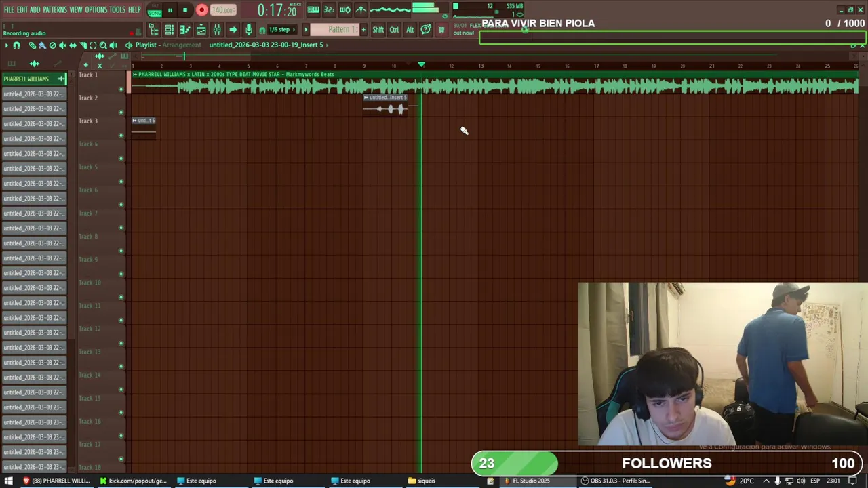868x488 pixels.
Task: Select the Paint brush tool
Action: (x=42, y=45)
